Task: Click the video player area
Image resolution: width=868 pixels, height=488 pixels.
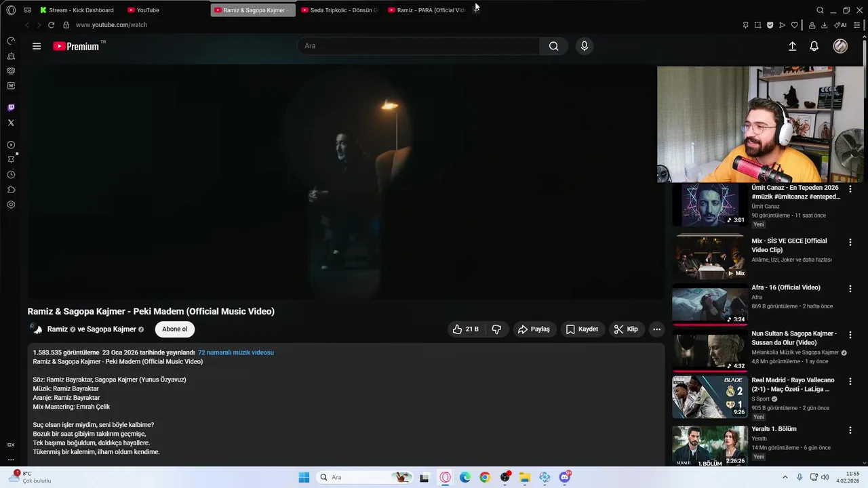Action: 346,183
